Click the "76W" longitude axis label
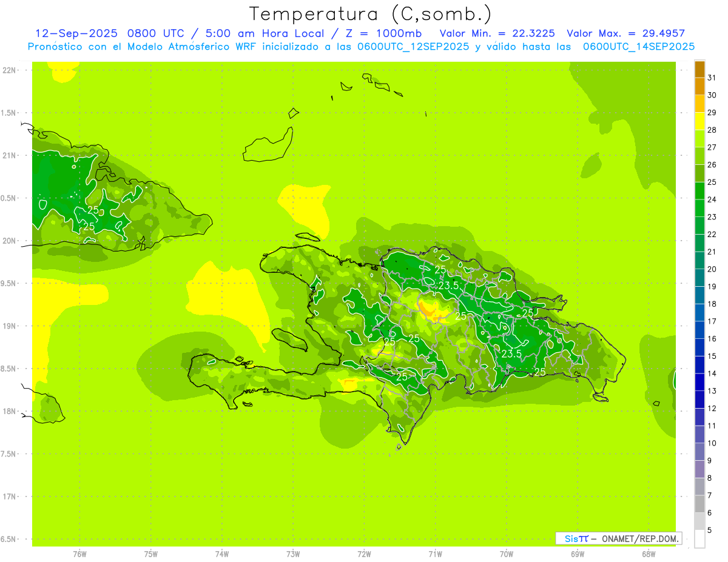Viewport: 728px width, 562px height. (x=79, y=554)
